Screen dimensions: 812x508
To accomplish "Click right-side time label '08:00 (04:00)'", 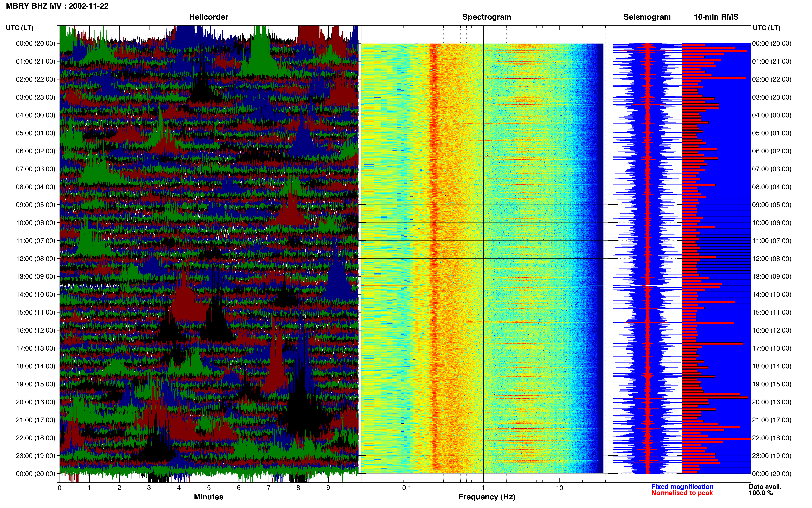I will pos(772,187).
